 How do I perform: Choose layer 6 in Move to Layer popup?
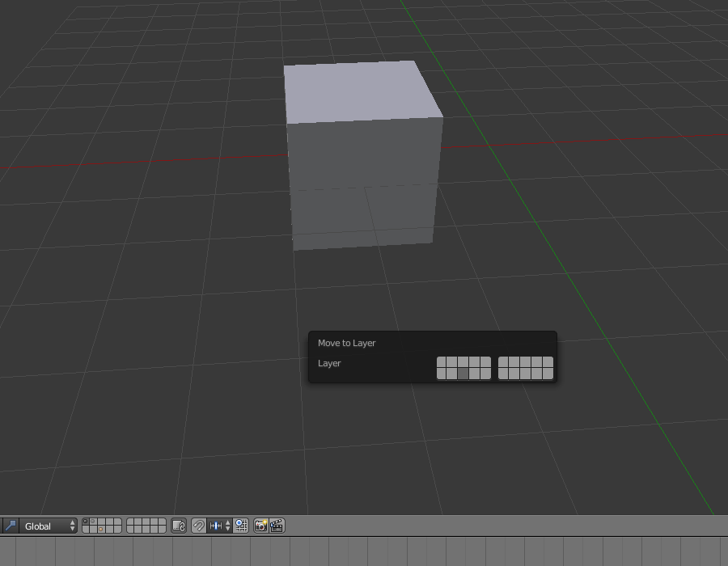(x=503, y=362)
